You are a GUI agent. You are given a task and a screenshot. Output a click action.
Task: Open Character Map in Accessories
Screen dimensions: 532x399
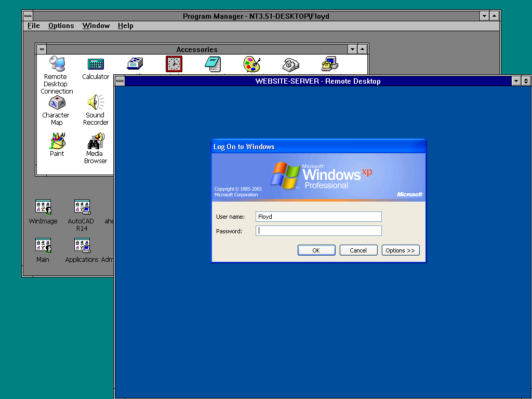tap(56, 103)
